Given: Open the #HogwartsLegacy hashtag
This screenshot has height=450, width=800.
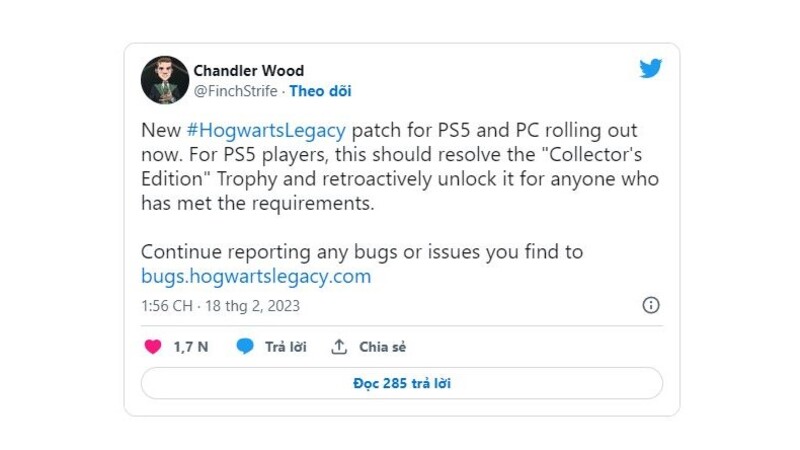Looking at the screenshot, I should [x=266, y=130].
